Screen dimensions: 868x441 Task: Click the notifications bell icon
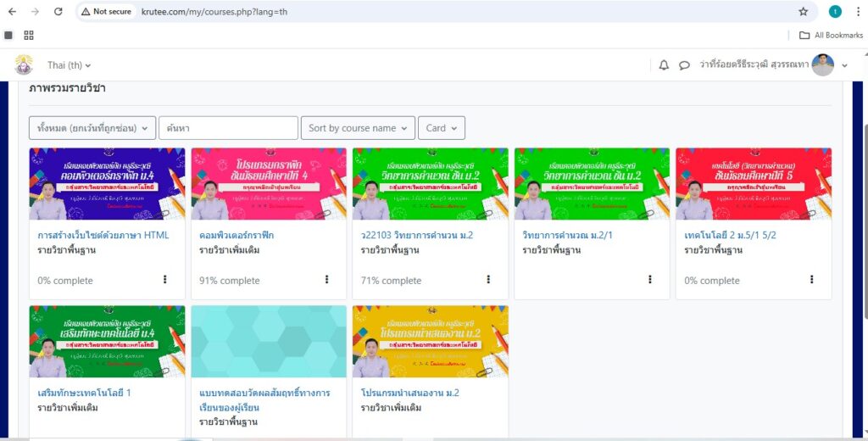pyautogui.click(x=664, y=65)
